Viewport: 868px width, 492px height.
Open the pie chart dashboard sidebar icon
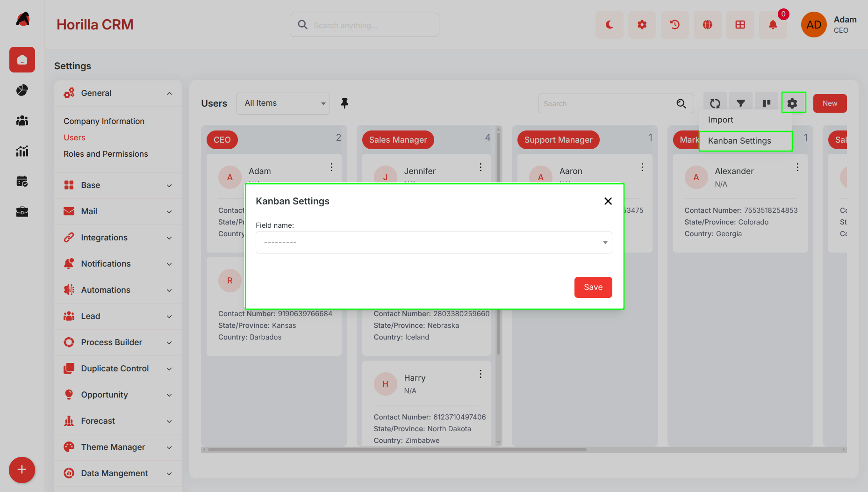(x=22, y=90)
